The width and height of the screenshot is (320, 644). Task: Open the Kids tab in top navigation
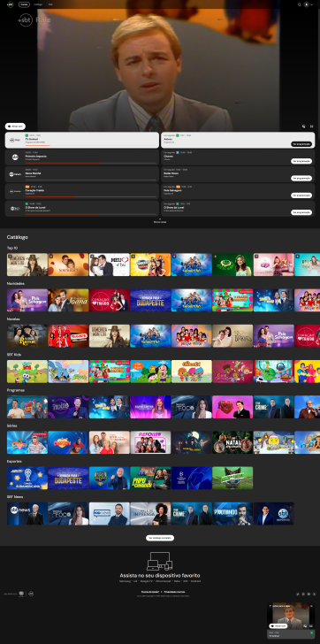[x=50, y=4]
